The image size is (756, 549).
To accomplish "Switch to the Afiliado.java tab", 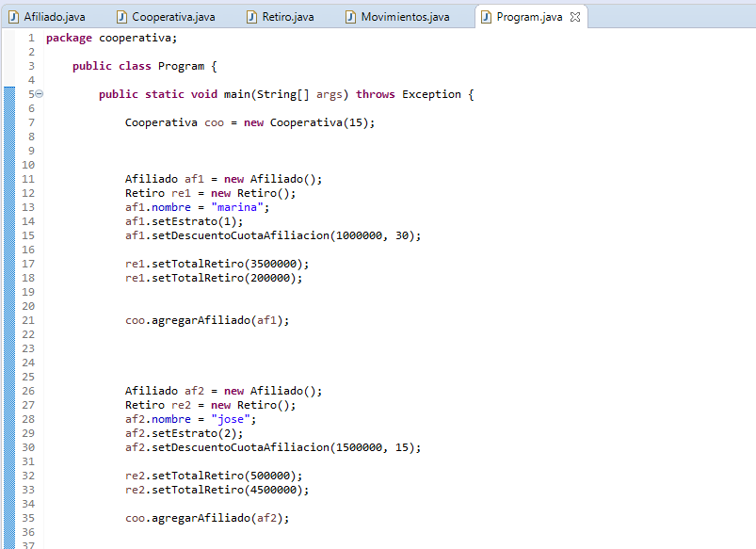I will tap(47, 17).
